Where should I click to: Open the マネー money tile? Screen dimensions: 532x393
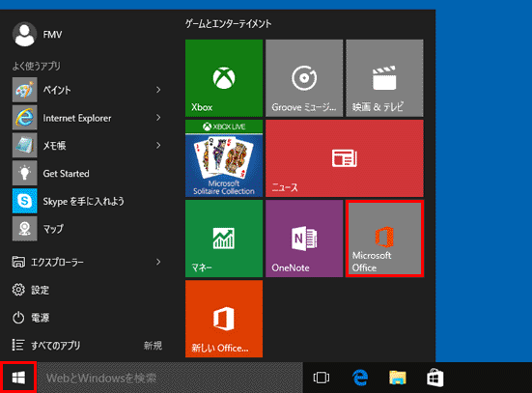[x=224, y=239]
